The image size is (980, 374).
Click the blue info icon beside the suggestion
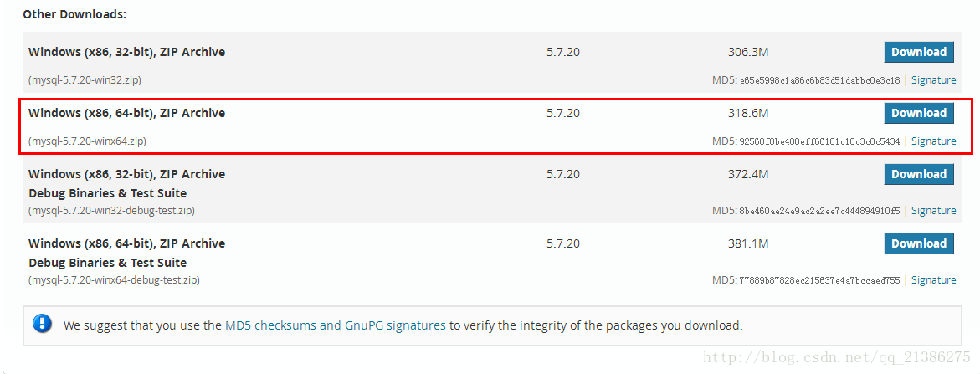[43, 324]
